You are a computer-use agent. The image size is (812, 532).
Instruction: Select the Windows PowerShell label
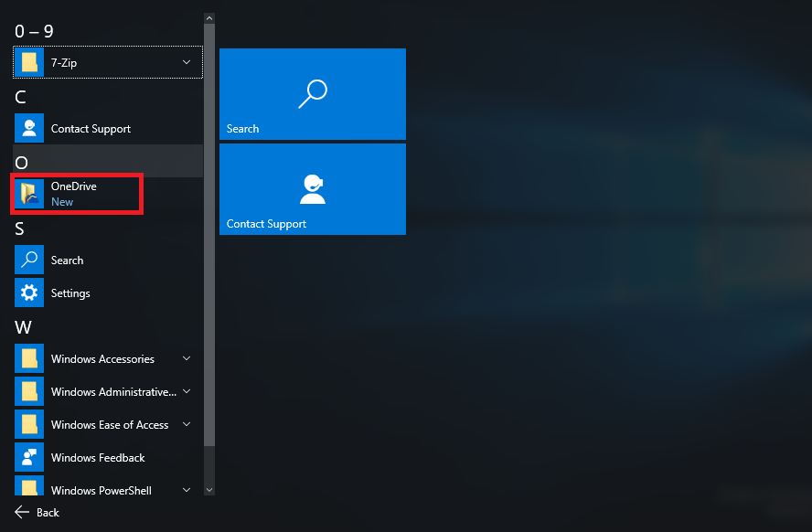pyautogui.click(x=101, y=490)
